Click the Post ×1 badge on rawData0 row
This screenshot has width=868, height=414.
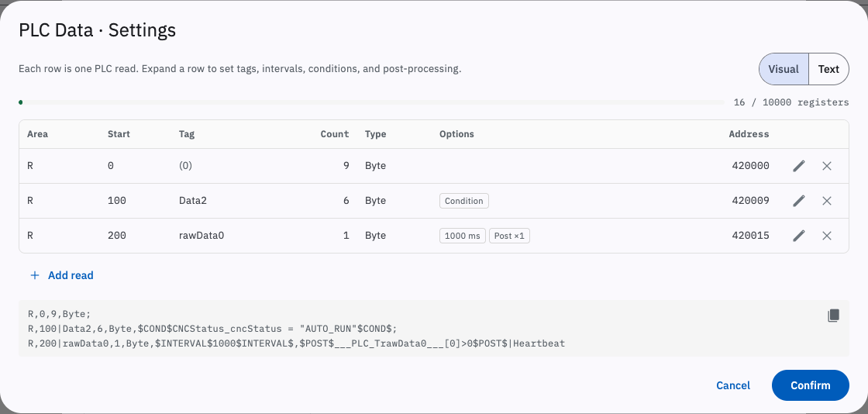pyautogui.click(x=509, y=236)
